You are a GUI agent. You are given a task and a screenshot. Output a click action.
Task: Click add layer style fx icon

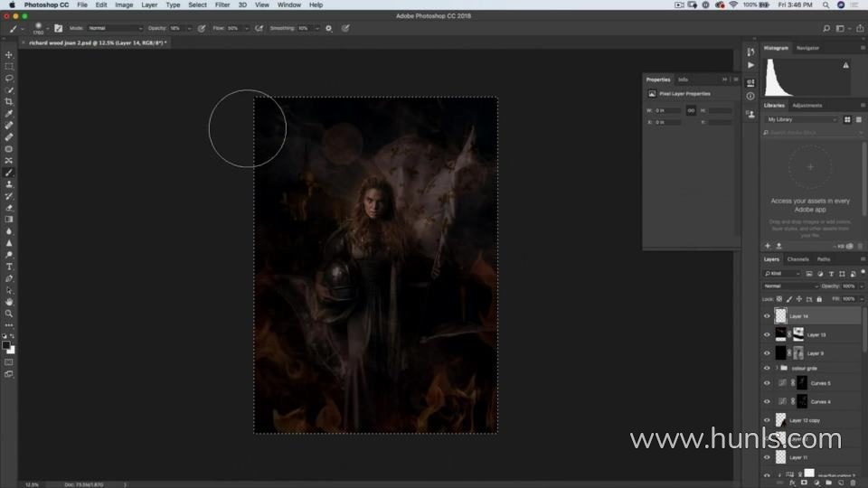pos(793,483)
